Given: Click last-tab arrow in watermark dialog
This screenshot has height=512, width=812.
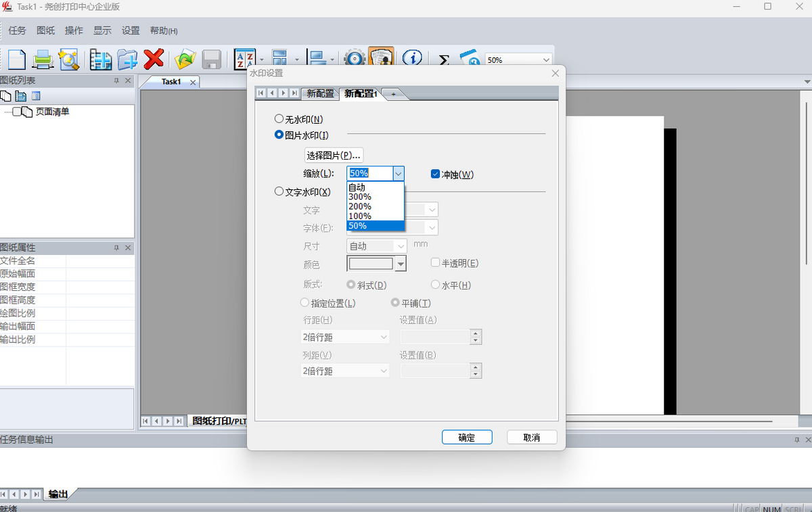Looking at the screenshot, I should pyautogui.click(x=294, y=93).
